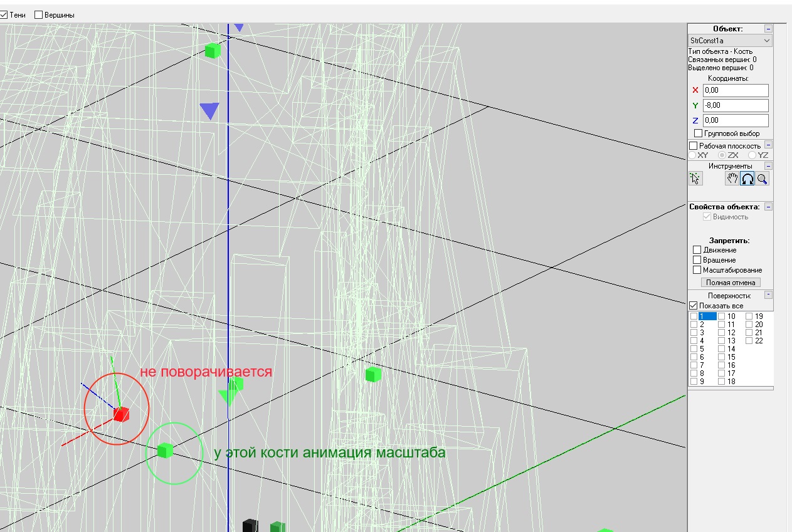Pick the magnifier zoom tool
Viewport: 792px width, 532px height.
pos(762,179)
